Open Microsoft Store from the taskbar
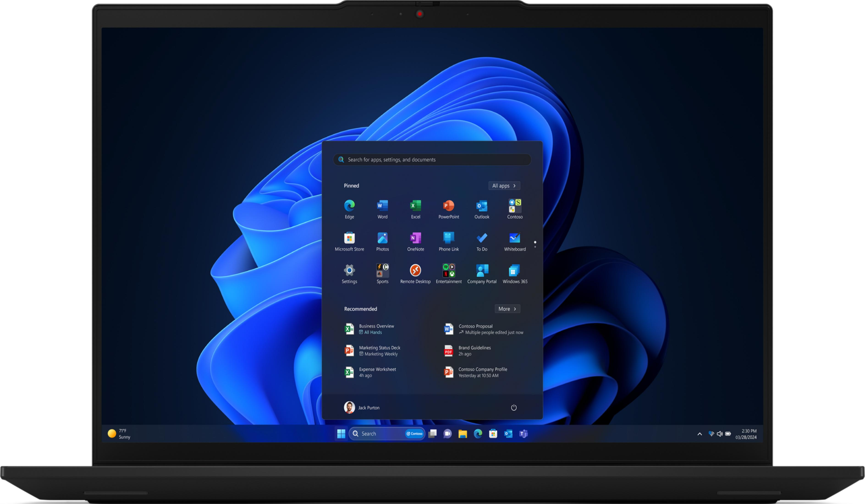865x504 pixels. pos(493,434)
